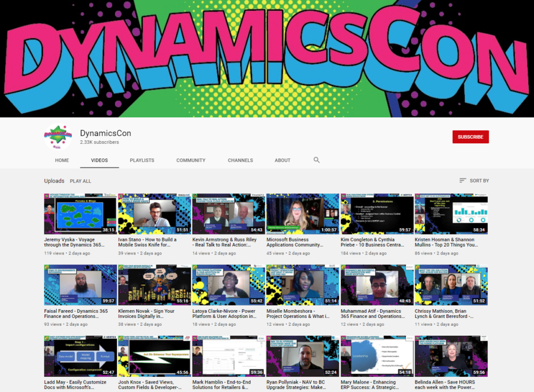
Task: Click '39 views • 2 days ago' text
Action: click(140, 253)
